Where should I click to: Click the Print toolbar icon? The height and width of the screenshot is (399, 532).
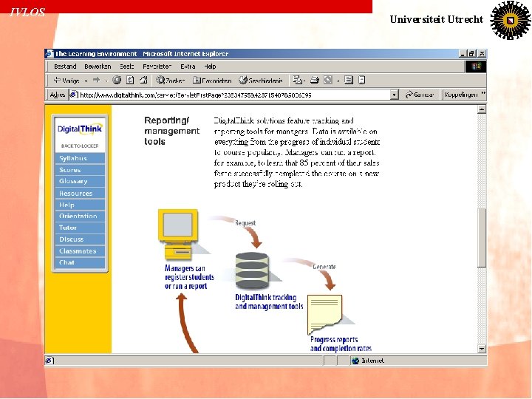click(x=315, y=80)
